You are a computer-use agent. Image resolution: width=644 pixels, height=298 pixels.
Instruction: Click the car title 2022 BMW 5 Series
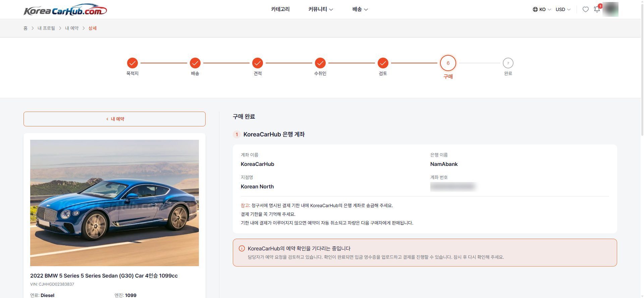point(104,276)
